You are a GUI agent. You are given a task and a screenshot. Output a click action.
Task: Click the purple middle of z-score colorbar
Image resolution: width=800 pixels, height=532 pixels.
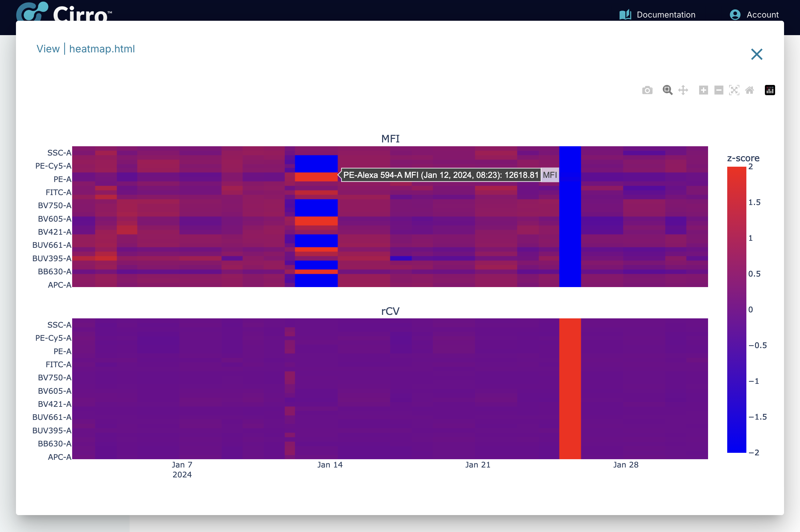point(736,309)
